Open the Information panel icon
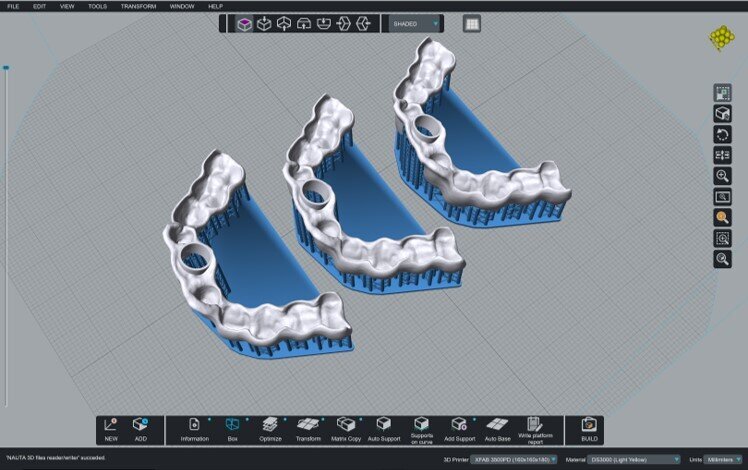 pyautogui.click(x=195, y=425)
